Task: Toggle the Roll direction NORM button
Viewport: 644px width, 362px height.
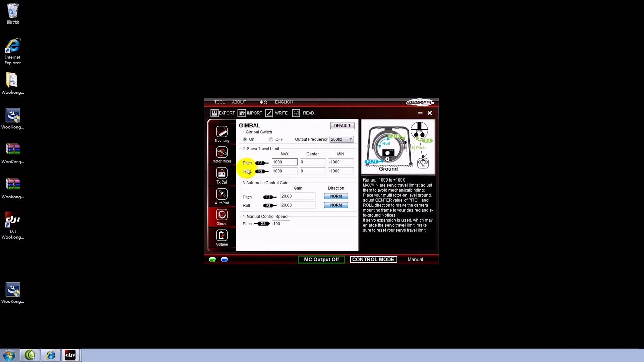Action: click(x=336, y=205)
